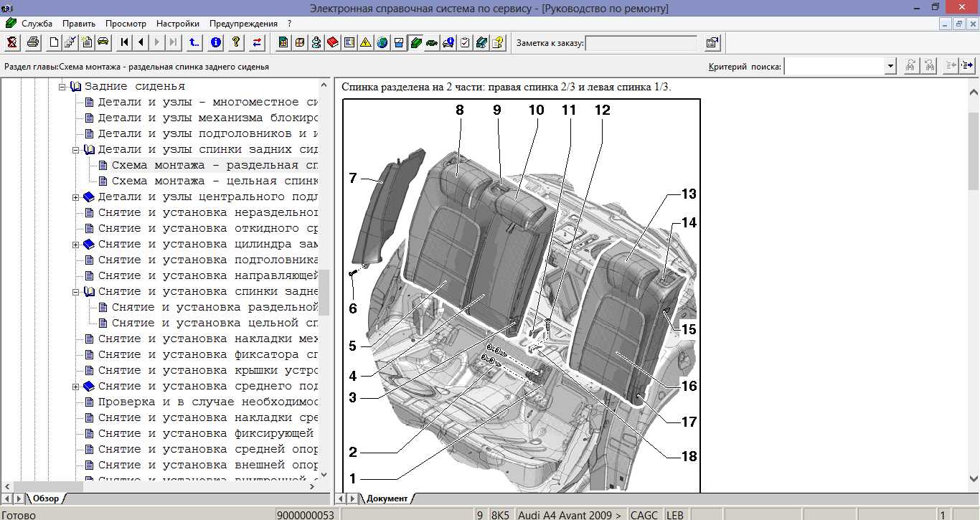Click the blank new document toolbar icon
The width and height of the screenshot is (980, 520).
pyautogui.click(x=54, y=42)
